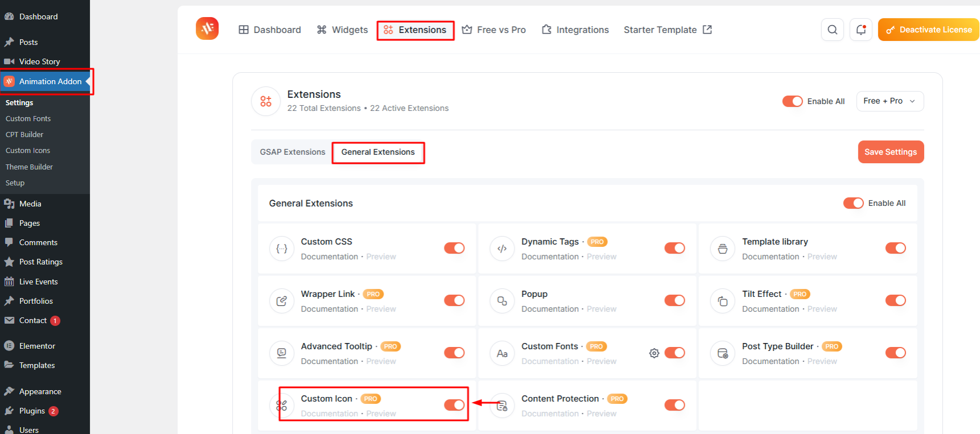Click the Content Protection icon
The width and height of the screenshot is (980, 434).
pos(502,406)
